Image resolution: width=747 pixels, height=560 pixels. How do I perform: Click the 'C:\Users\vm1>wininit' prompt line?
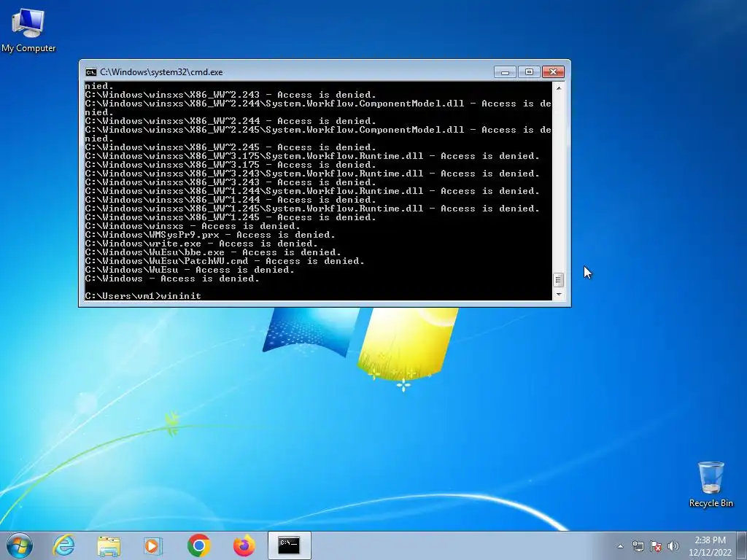click(143, 296)
